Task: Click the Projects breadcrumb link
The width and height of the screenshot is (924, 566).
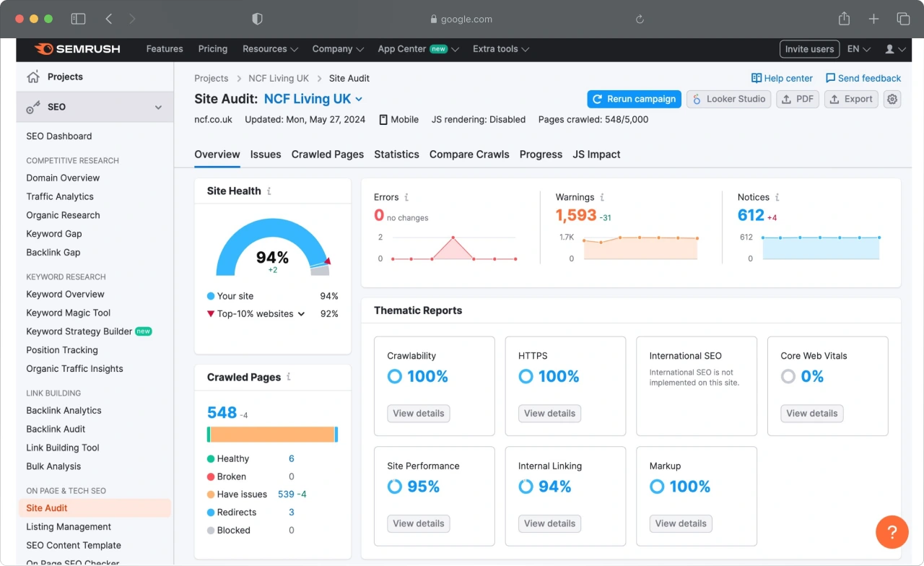Action: (x=212, y=78)
